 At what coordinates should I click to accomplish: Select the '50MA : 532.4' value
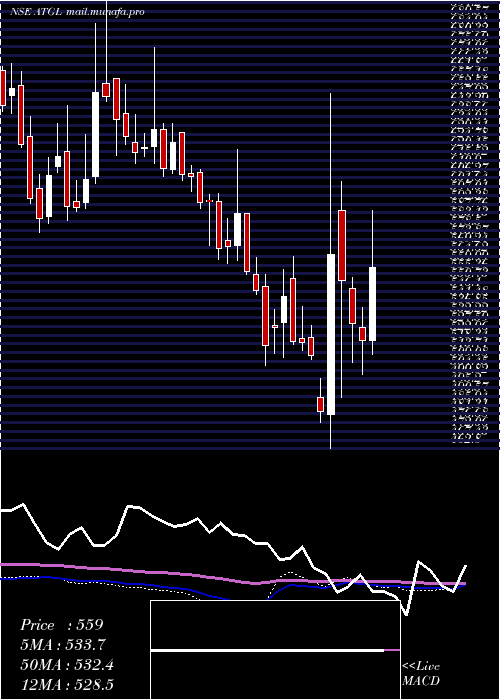pos(67,665)
